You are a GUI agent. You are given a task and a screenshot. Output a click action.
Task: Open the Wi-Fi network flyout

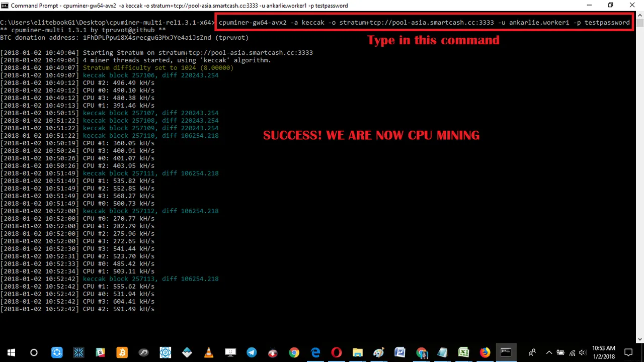click(572, 352)
